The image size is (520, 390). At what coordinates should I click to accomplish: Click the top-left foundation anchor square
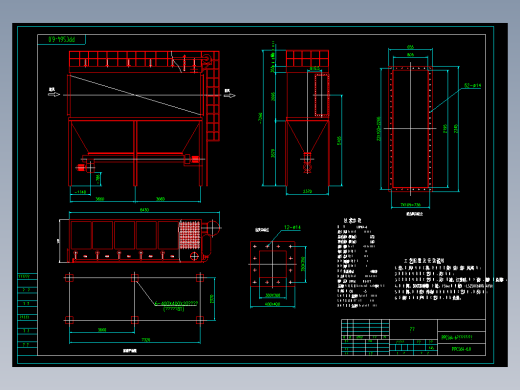coord(69,277)
